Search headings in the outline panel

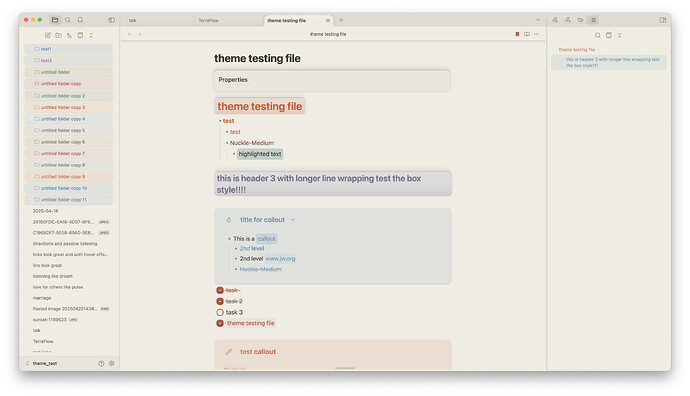[x=598, y=35]
